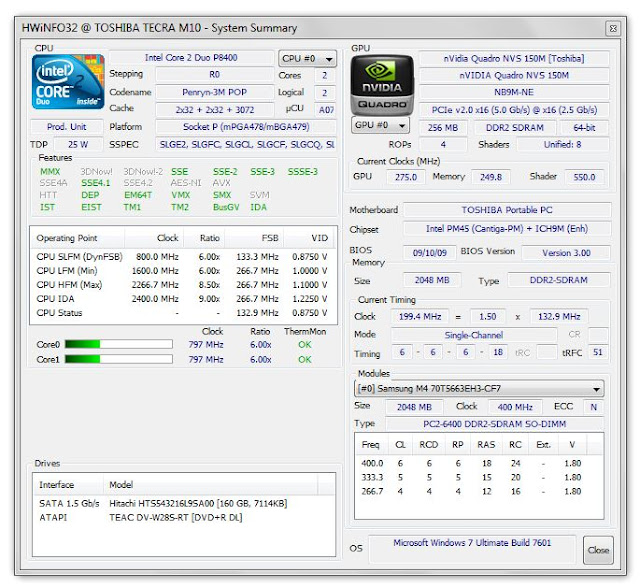
Task: Select the Hitachi HTS543216L9SA00 drive row
Action: coord(184,504)
